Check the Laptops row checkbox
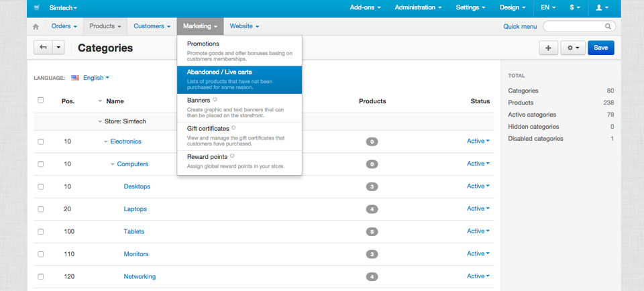 pyautogui.click(x=41, y=209)
